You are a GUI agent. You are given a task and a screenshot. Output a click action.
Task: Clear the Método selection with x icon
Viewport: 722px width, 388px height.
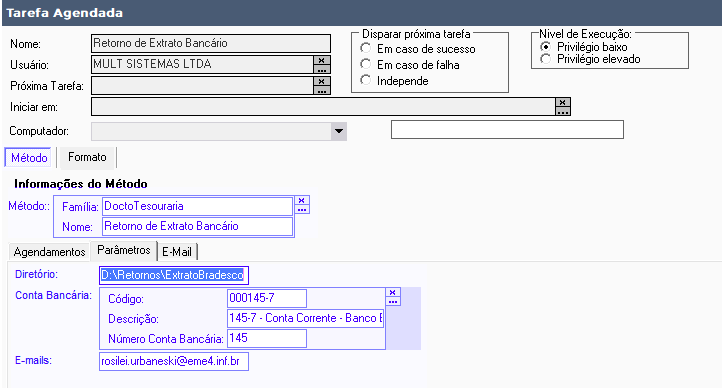[x=302, y=200]
